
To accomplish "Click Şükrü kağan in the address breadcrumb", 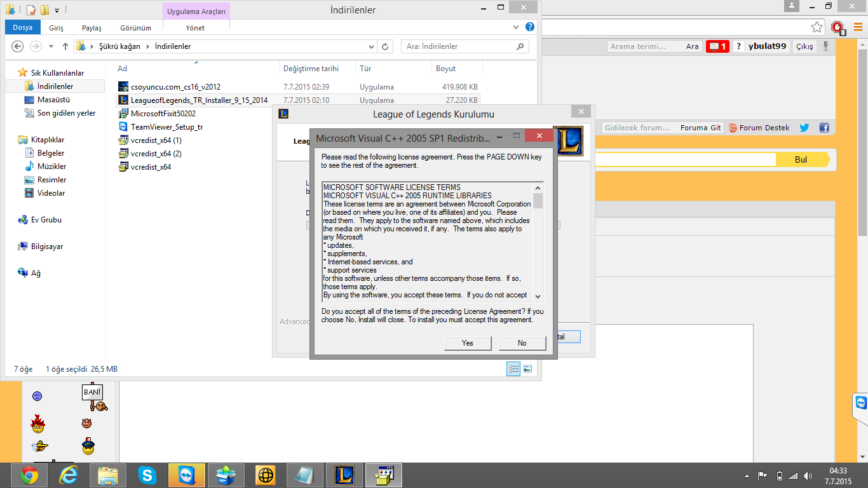I will 119,46.
